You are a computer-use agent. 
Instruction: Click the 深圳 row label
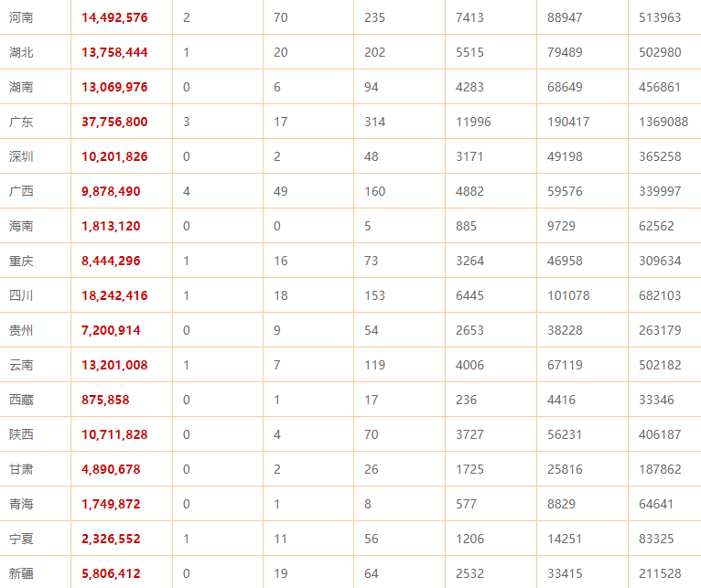pos(21,156)
